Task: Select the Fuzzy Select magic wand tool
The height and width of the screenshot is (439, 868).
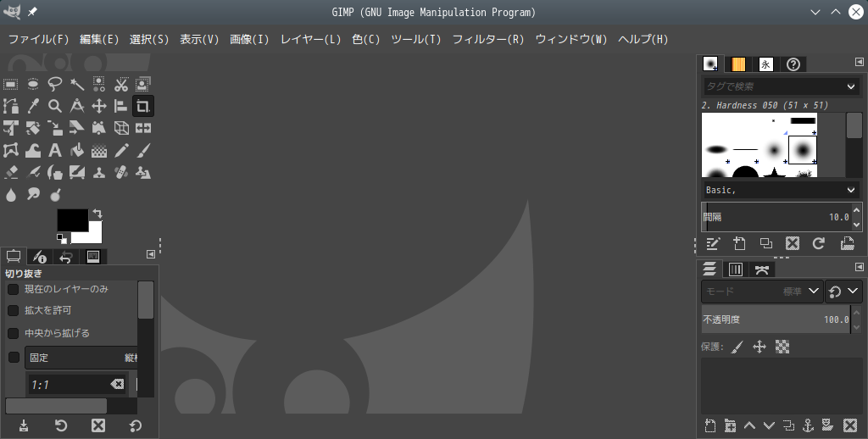Action: (77, 84)
